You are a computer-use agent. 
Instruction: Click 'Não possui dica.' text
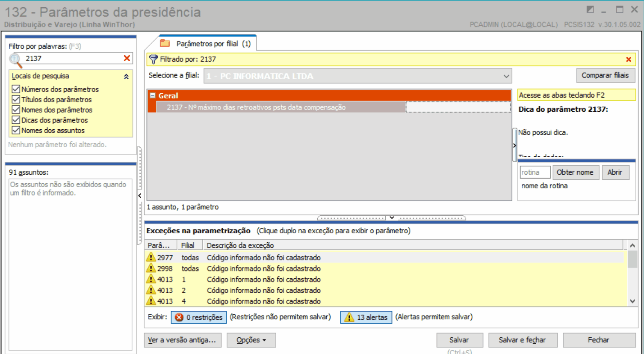(x=543, y=132)
